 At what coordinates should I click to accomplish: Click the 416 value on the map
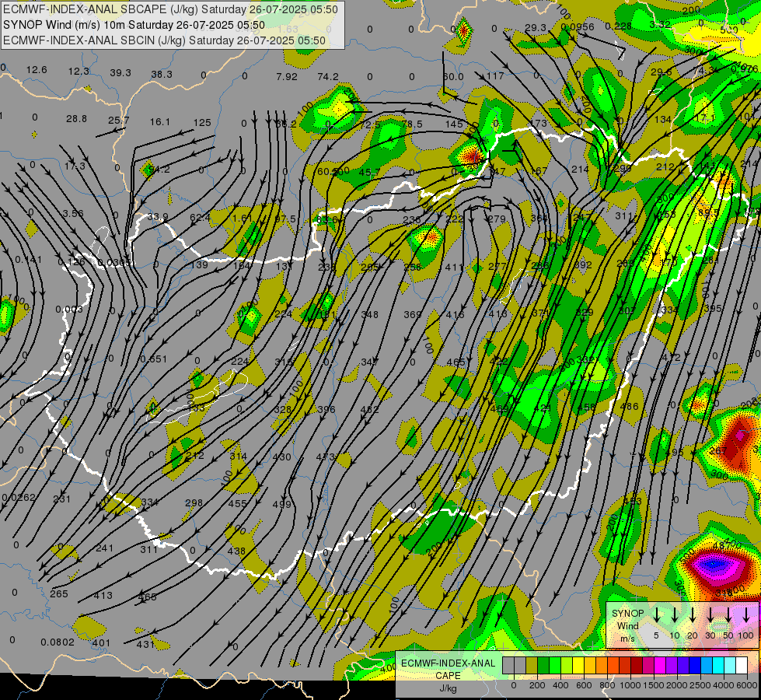(455, 315)
